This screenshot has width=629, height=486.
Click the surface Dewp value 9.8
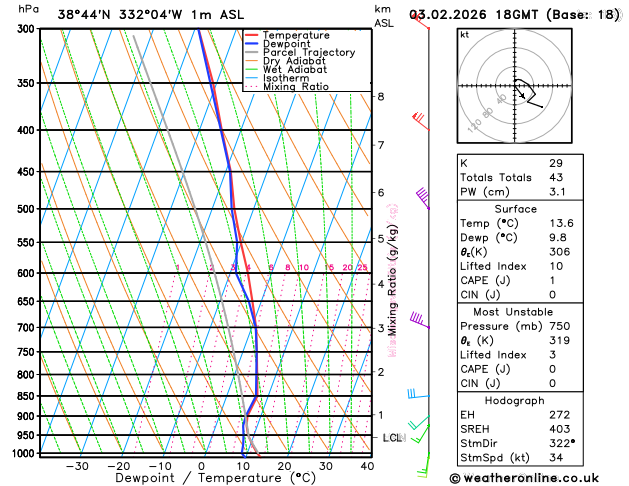pyautogui.click(x=558, y=237)
